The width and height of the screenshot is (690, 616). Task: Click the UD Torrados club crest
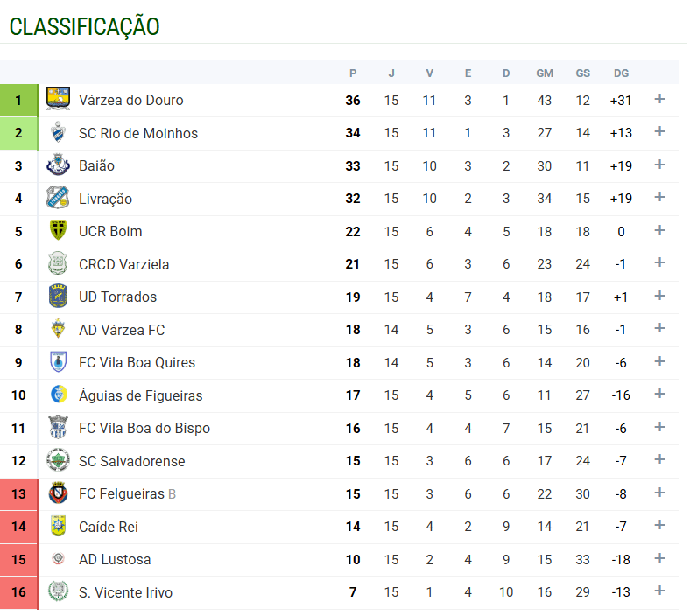(x=58, y=297)
